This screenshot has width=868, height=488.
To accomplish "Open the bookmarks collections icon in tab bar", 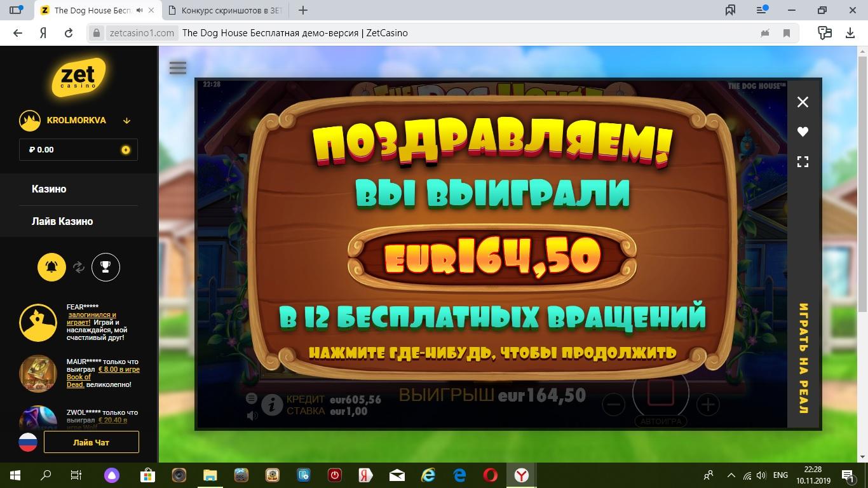I will [x=730, y=10].
